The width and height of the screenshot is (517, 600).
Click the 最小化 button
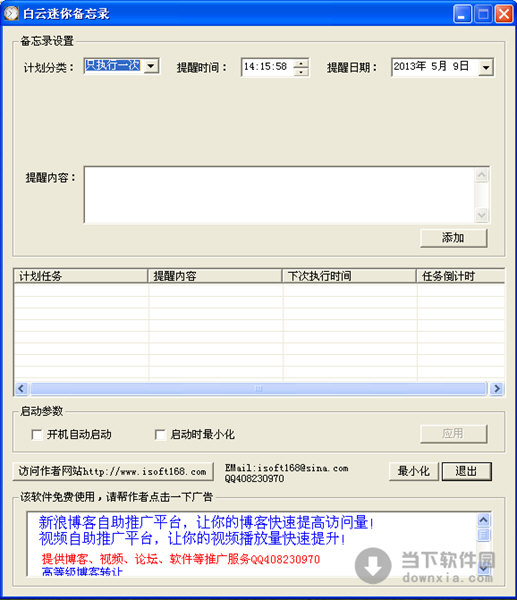(x=414, y=471)
